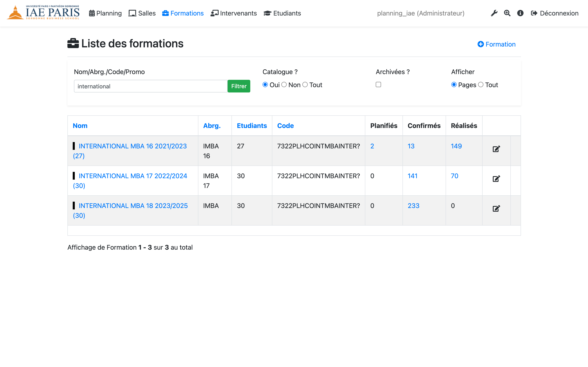Open réalisés count 70 for MBA 17
588x367 pixels.
pyautogui.click(x=454, y=176)
